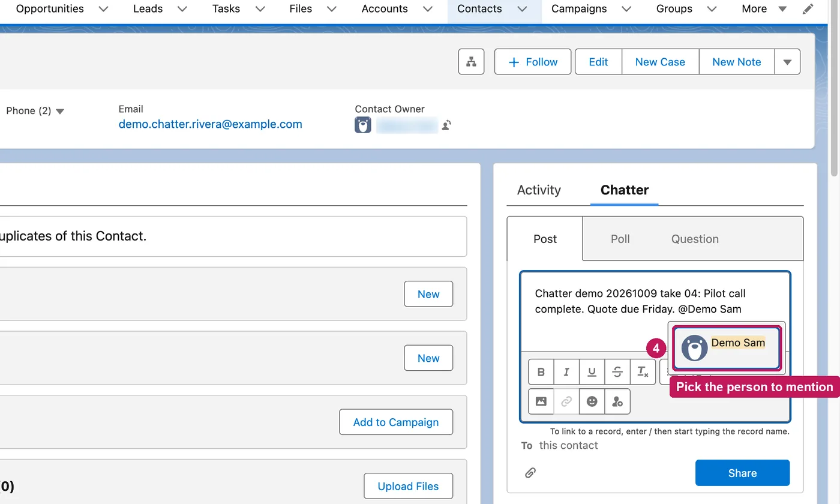This screenshot has width=840, height=504.
Task: Expand the Phone (2) dropdown
Action: (59, 111)
